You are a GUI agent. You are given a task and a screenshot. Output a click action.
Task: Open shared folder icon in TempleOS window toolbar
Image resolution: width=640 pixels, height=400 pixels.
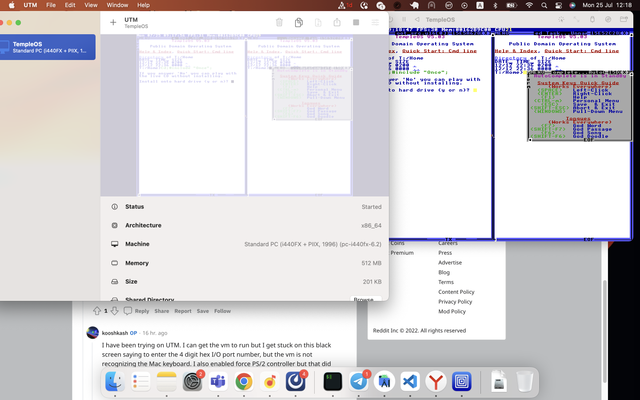coord(624,19)
